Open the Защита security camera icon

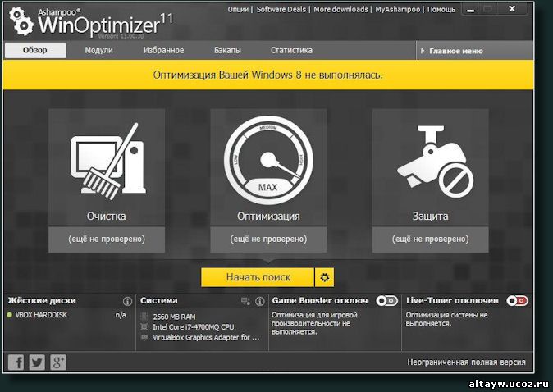coord(435,162)
